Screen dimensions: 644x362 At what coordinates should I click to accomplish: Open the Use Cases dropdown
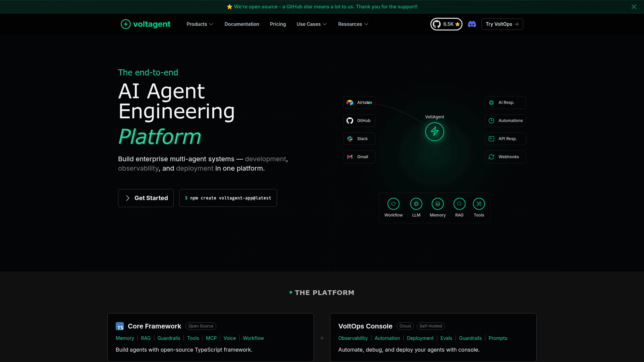311,24
